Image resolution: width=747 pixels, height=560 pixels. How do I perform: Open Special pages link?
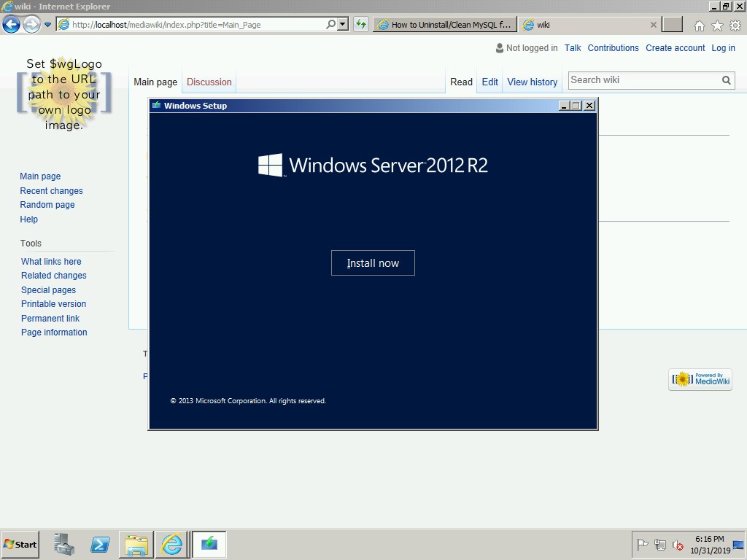(x=48, y=290)
